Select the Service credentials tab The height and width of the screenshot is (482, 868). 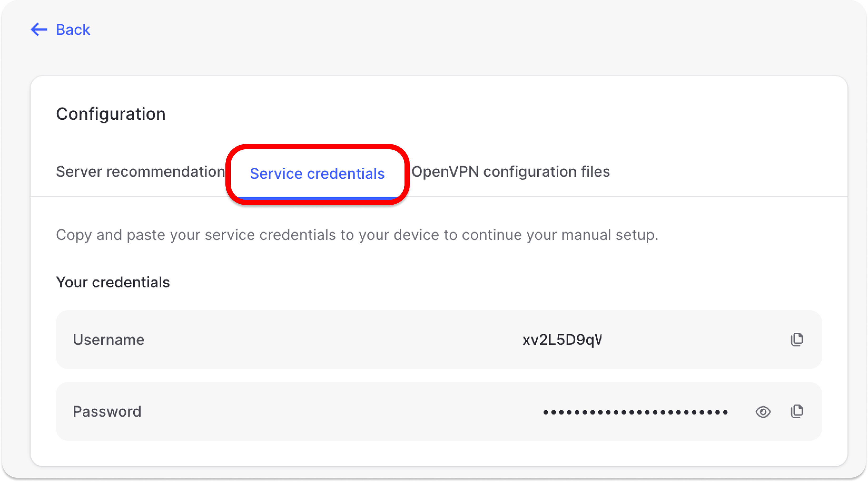point(317,174)
